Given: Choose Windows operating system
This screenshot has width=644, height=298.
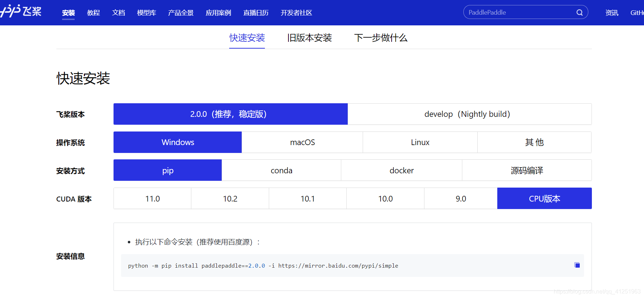Looking at the screenshot, I should pos(178,142).
